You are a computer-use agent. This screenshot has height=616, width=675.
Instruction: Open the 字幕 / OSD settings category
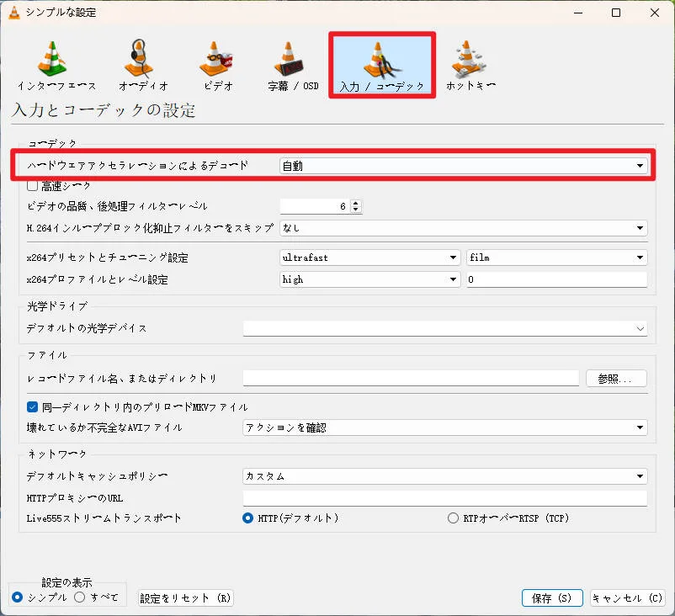pyautogui.click(x=292, y=66)
